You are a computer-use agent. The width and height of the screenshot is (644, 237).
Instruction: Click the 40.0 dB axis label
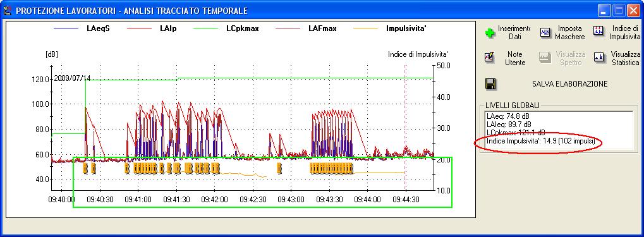pyautogui.click(x=42, y=179)
